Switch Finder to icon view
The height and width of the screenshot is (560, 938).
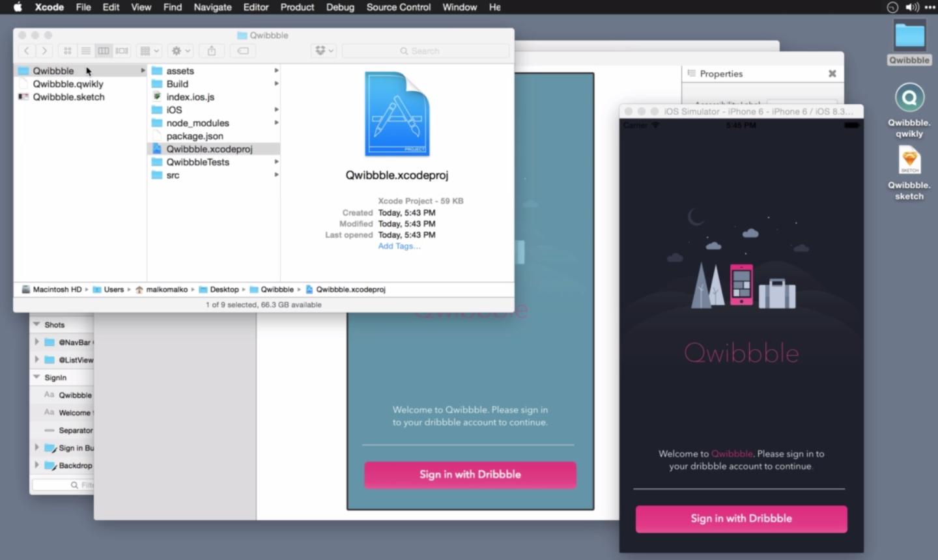click(67, 51)
